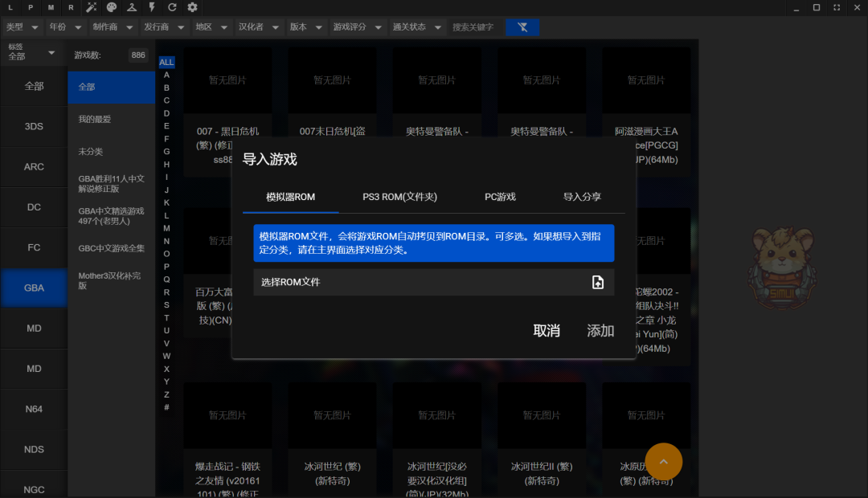
Task: Click the 添加 button
Action: point(600,330)
